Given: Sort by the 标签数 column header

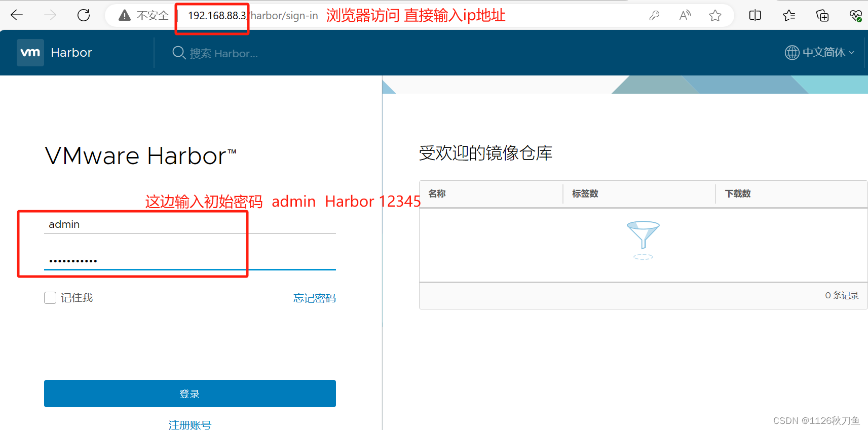Looking at the screenshot, I should pos(585,193).
